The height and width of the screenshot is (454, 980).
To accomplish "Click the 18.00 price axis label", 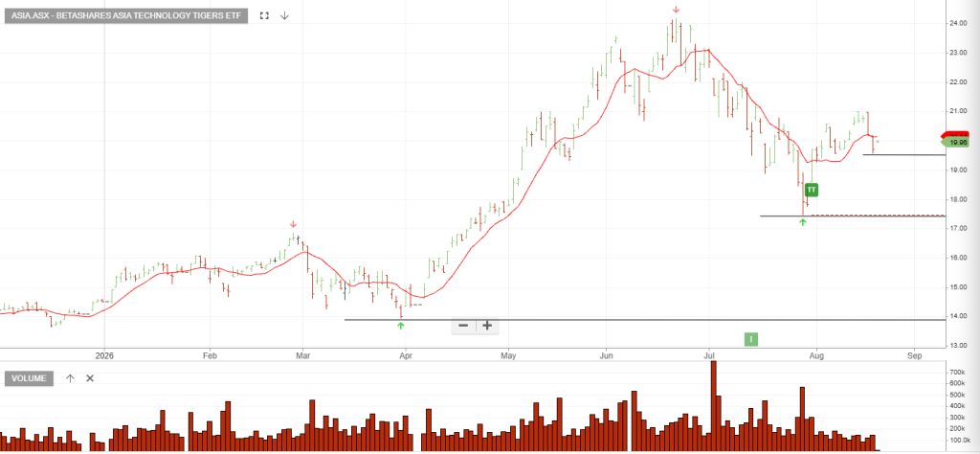I will (959, 199).
